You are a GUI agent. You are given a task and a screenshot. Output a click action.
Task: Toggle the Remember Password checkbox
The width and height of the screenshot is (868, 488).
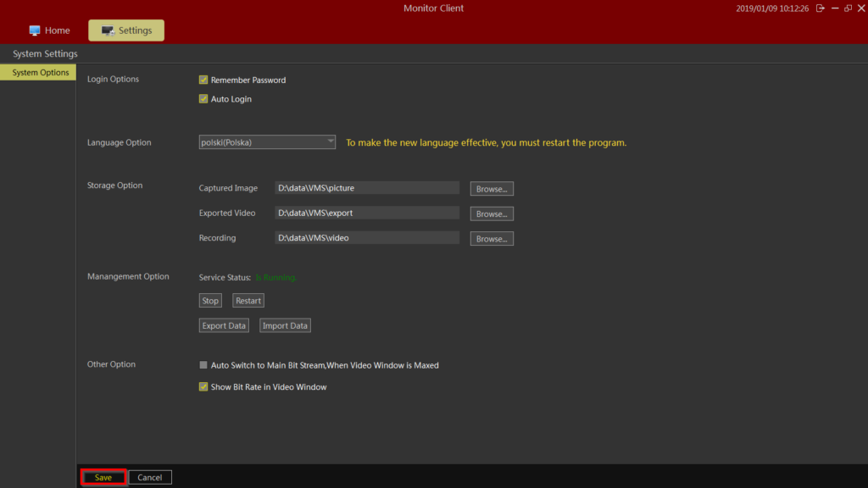click(203, 80)
